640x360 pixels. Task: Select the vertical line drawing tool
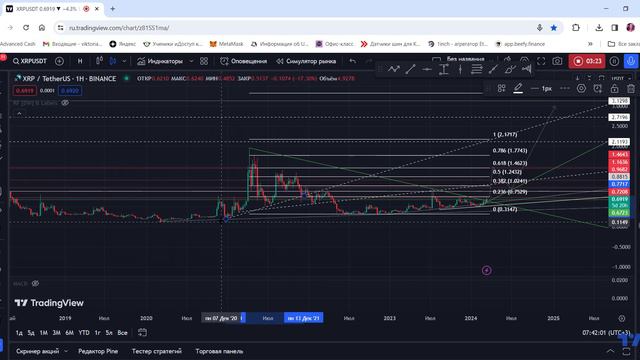460,69
